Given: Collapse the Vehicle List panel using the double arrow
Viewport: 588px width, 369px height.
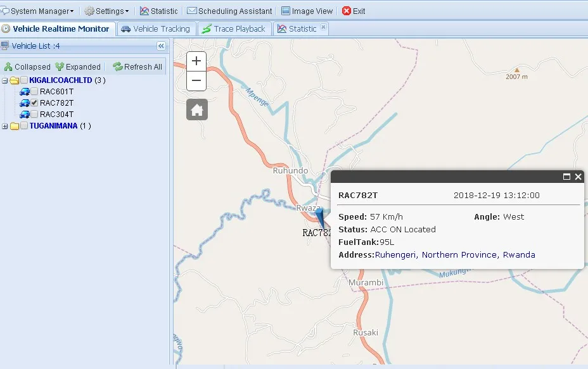Looking at the screenshot, I should (x=161, y=46).
